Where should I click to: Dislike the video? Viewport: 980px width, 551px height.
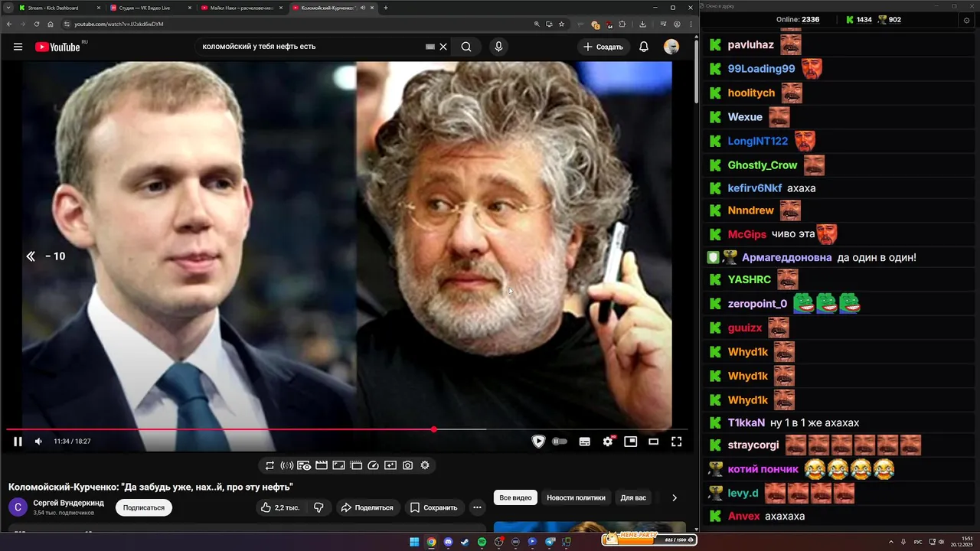[318, 507]
